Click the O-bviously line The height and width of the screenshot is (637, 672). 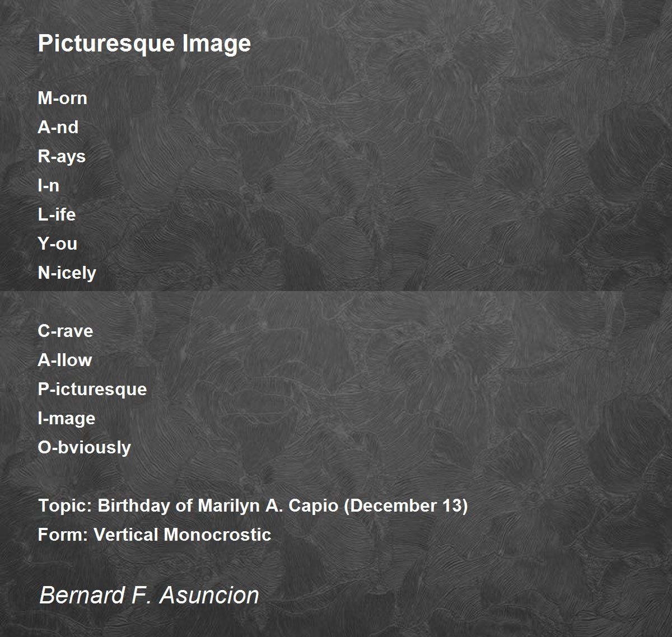pos(84,448)
